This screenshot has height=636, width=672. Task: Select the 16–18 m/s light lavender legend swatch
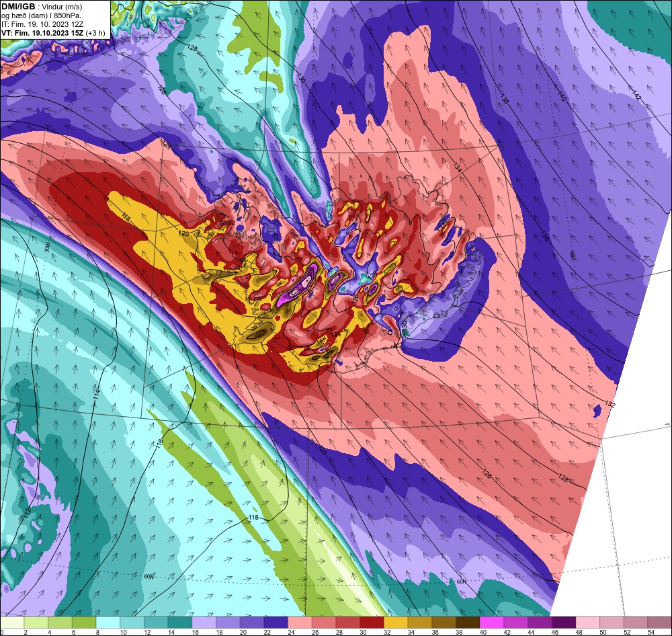tap(204, 623)
